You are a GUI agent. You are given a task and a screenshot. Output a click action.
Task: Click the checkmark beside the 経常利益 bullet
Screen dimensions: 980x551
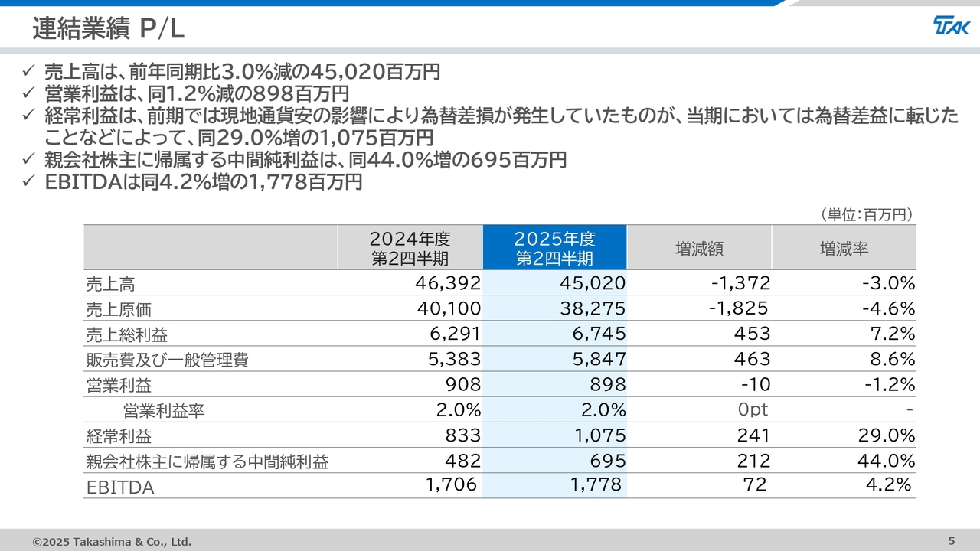(x=28, y=116)
